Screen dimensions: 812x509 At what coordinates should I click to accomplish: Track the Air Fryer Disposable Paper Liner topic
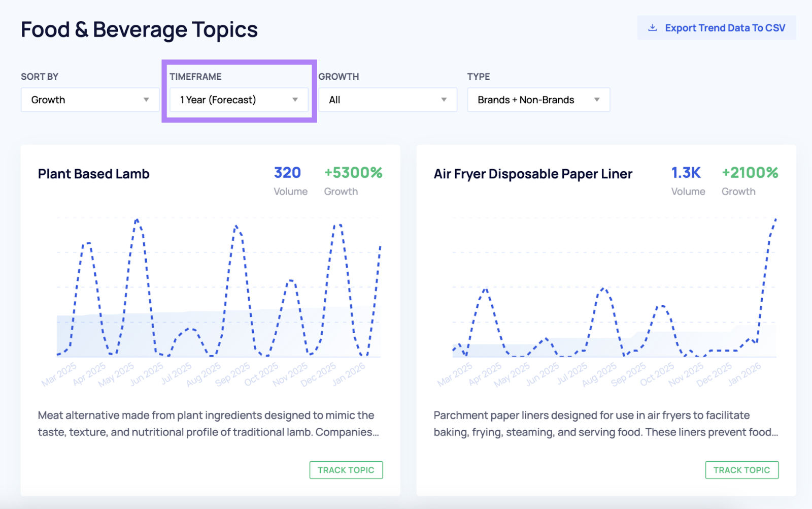coord(742,470)
